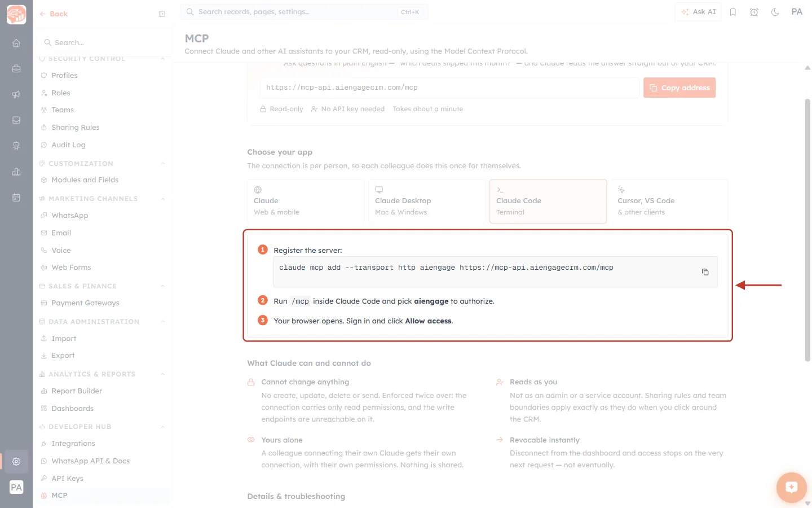This screenshot has width=812, height=508.
Task: Click the AI Engage CRM logo
Action: [16, 15]
